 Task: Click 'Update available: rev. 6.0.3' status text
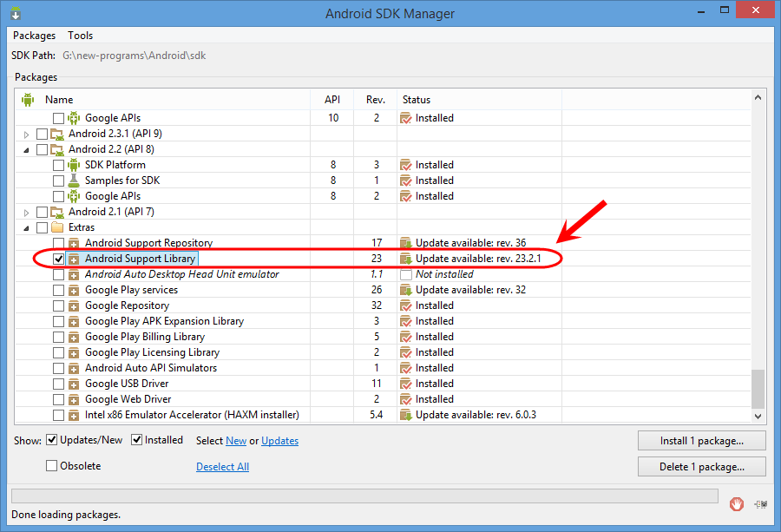(476, 415)
